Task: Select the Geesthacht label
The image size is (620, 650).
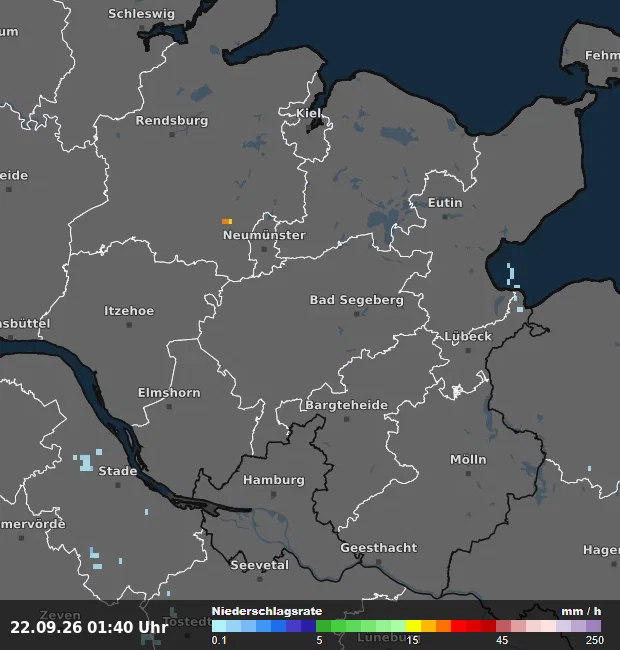Action: pyautogui.click(x=379, y=548)
